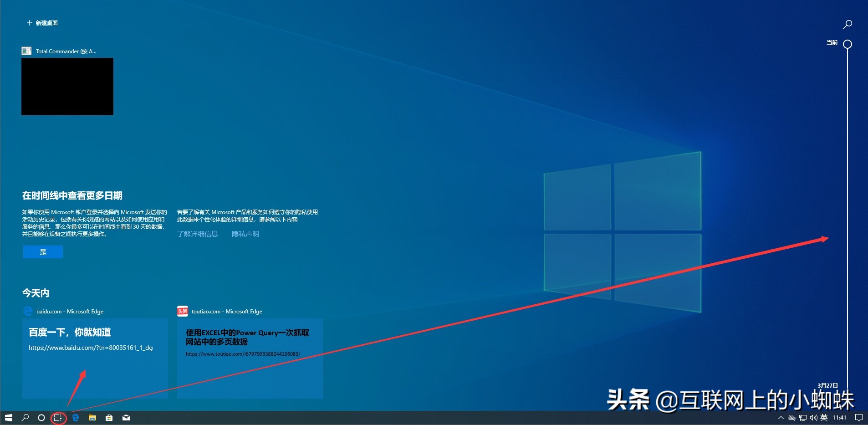Expand hidden tray icons with the chevron

(781, 418)
